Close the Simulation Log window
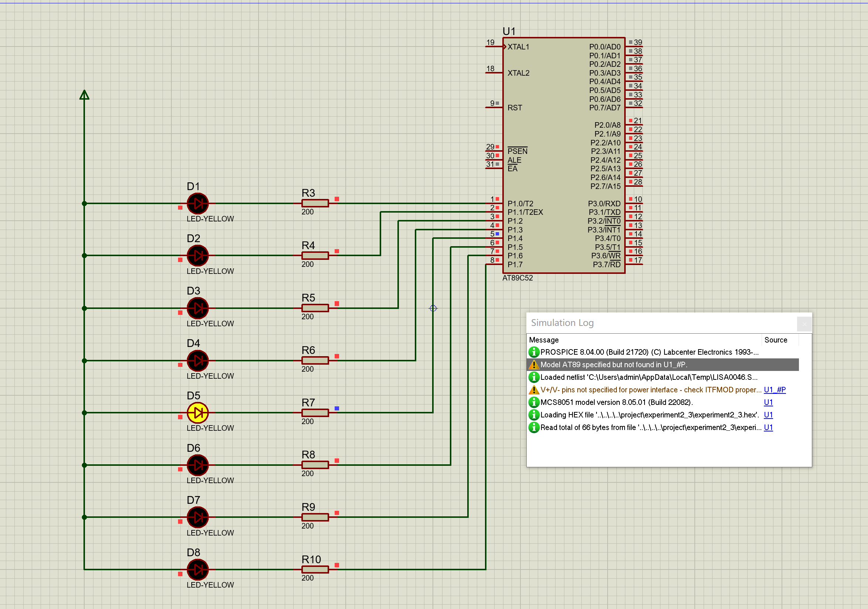This screenshot has height=609, width=868. [x=804, y=324]
